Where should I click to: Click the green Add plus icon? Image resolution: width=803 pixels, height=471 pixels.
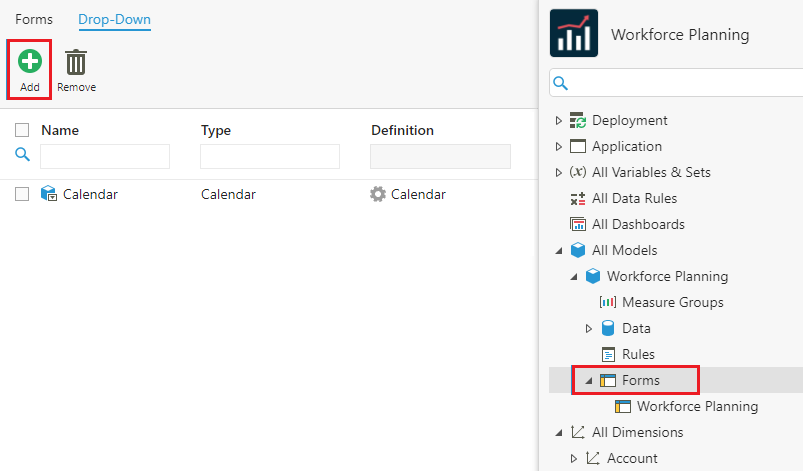pos(30,62)
